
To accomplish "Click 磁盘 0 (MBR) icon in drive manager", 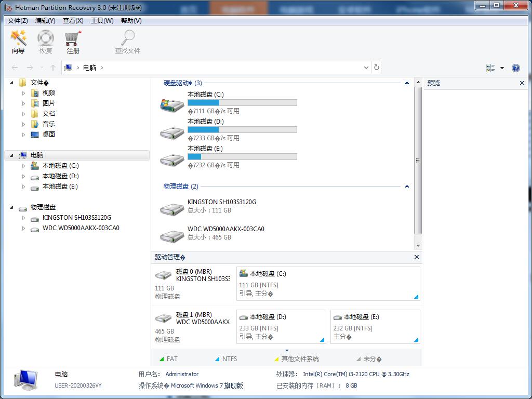I will [x=164, y=275].
